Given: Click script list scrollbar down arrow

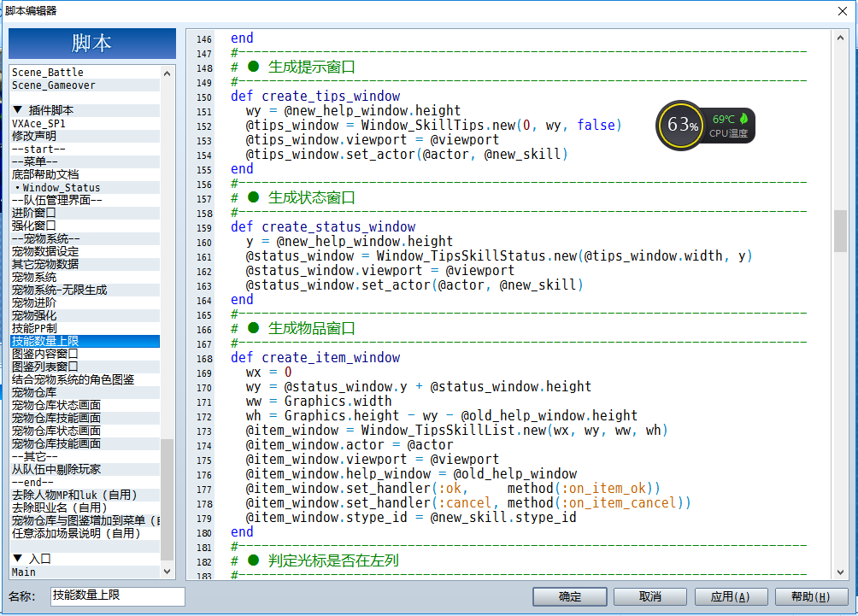Looking at the screenshot, I should 167,571.
